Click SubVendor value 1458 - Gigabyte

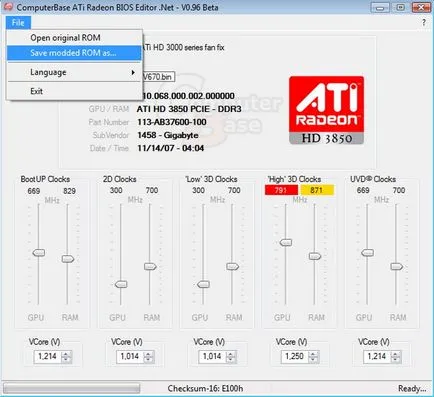pyautogui.click(x=168, y=135)
